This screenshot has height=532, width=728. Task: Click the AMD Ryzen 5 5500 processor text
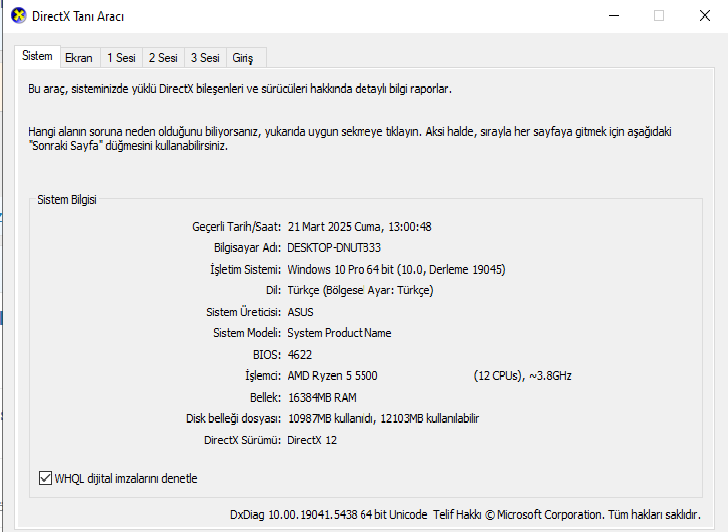click(332, 376)
